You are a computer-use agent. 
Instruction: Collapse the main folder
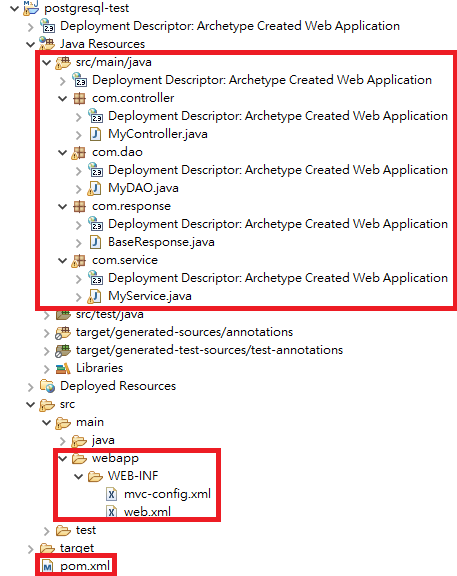[x=47, y=422]
